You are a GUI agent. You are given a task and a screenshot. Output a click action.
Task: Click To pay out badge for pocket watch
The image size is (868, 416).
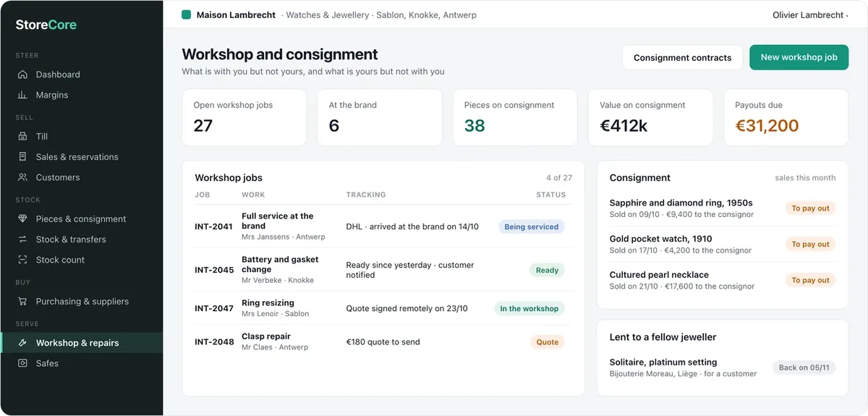(x=810, y=245)
